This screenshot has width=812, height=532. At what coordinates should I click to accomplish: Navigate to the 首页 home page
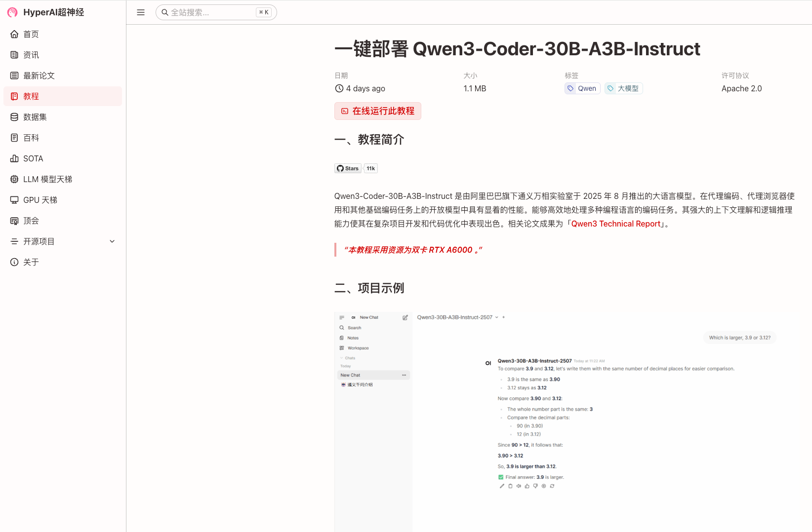(31, 34)
